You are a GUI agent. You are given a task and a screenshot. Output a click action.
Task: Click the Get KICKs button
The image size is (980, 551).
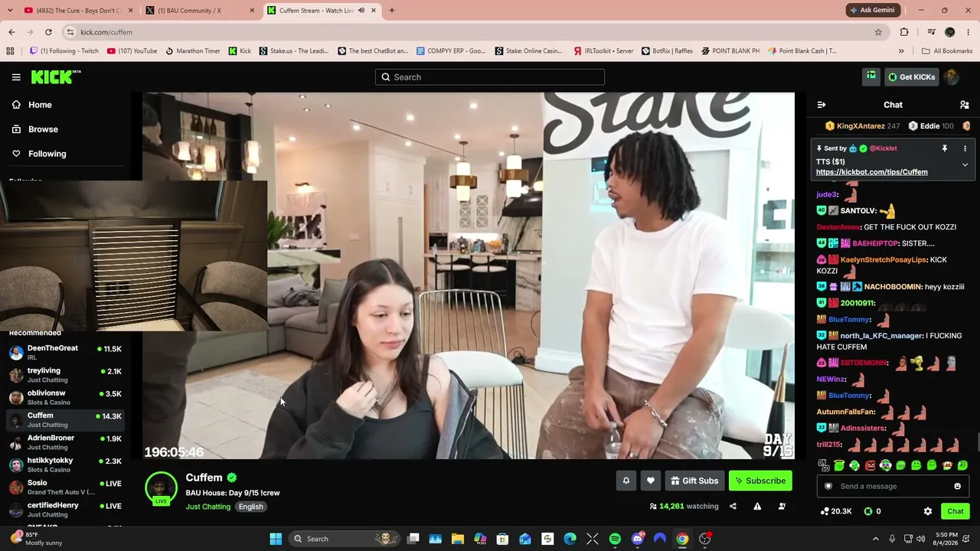(x=911, y=77)
